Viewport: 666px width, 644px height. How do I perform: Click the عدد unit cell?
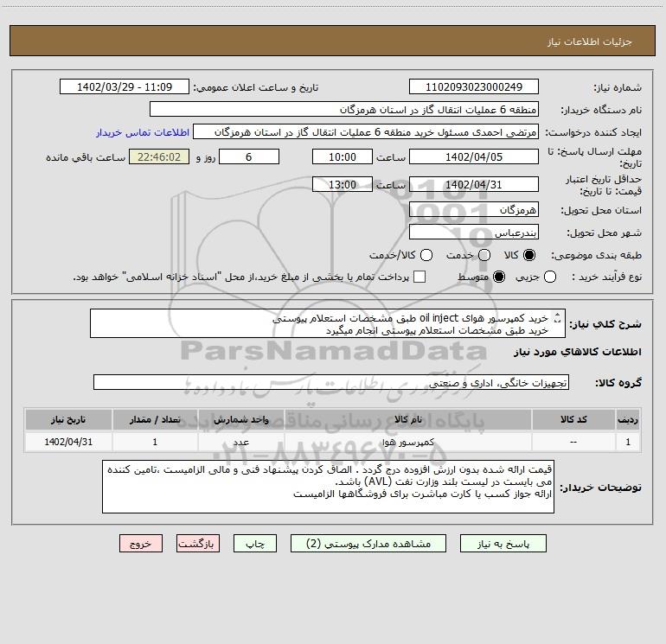pos(240,442)
